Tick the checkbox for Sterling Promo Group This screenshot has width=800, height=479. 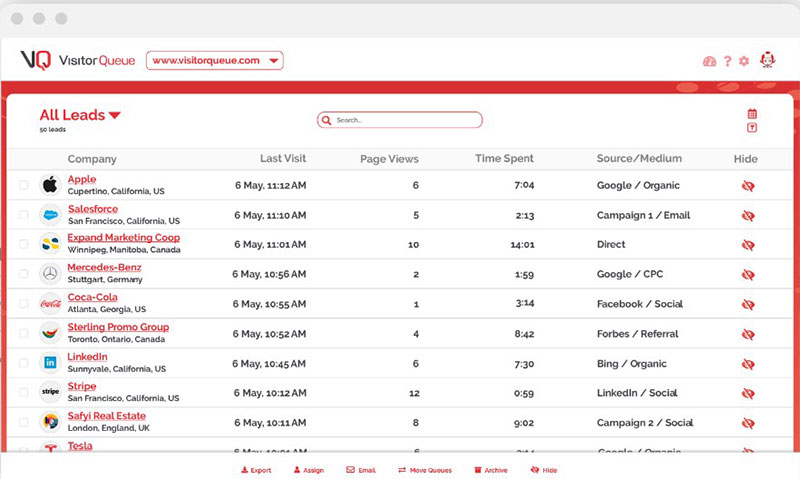coord(23,333)
